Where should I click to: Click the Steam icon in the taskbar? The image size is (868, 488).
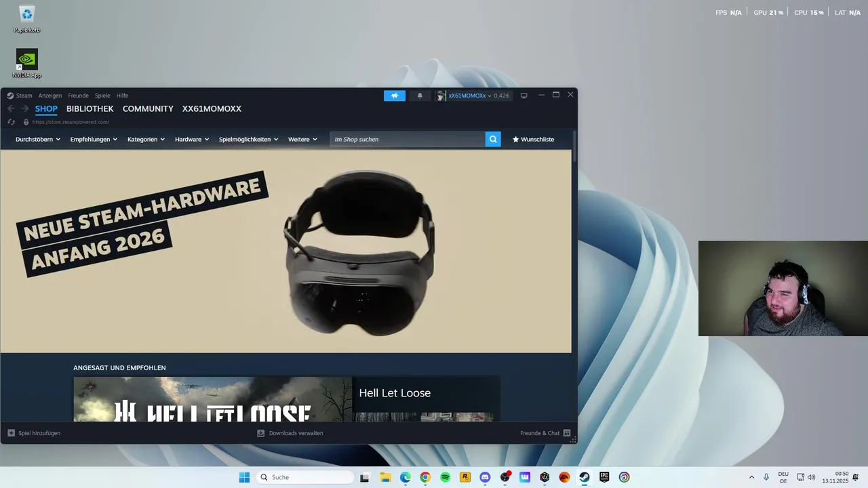[x=584, y=477]
